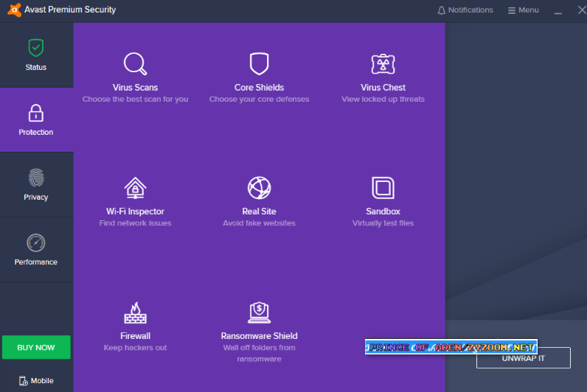Click the green BUY NOW button
The width and height of the screenshot is (587, 392).
(36, 347)
